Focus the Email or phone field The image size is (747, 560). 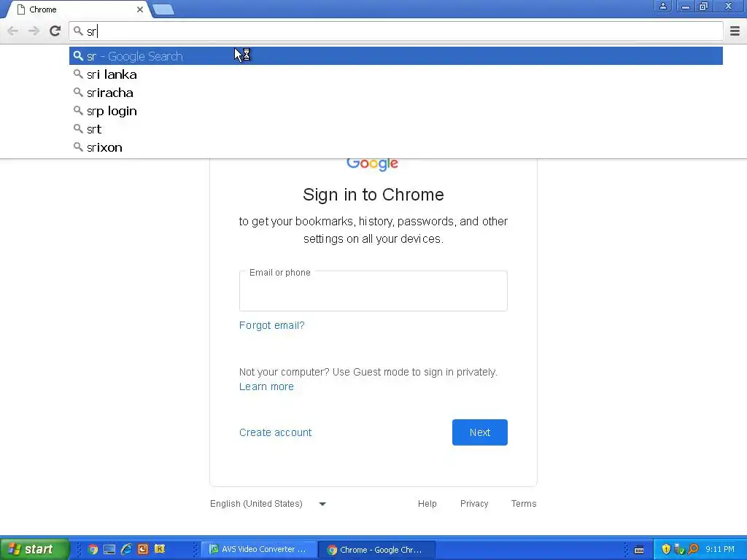[x=373, y=291]
